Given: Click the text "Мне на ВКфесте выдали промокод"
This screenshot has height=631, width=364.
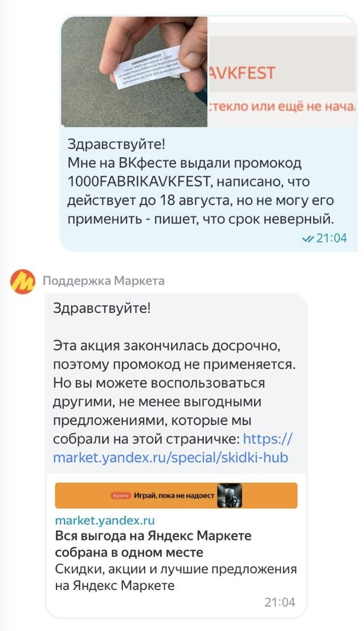Looking at the screenshot, I should (x=184, y=164).
